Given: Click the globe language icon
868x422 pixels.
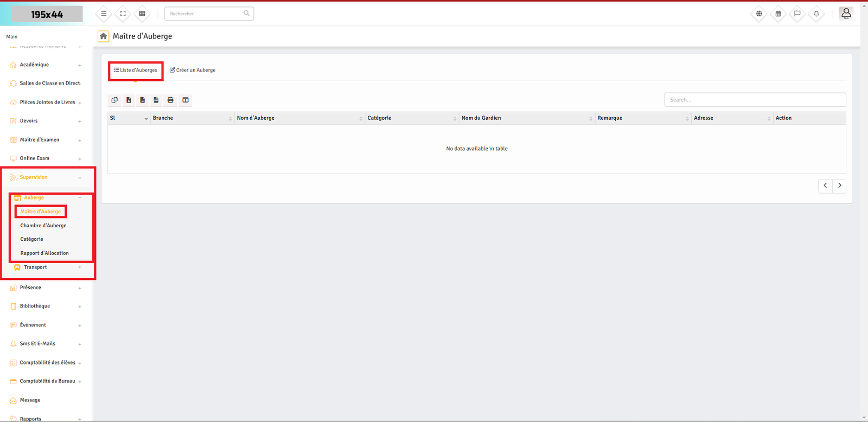Looking at the screenshot, I should tap(759, 14).
